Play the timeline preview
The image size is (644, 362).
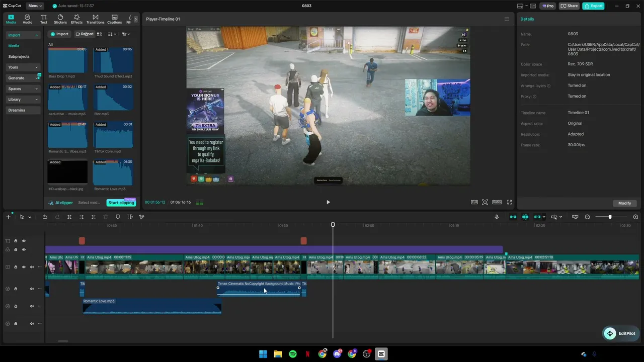[x=328, y=202]
